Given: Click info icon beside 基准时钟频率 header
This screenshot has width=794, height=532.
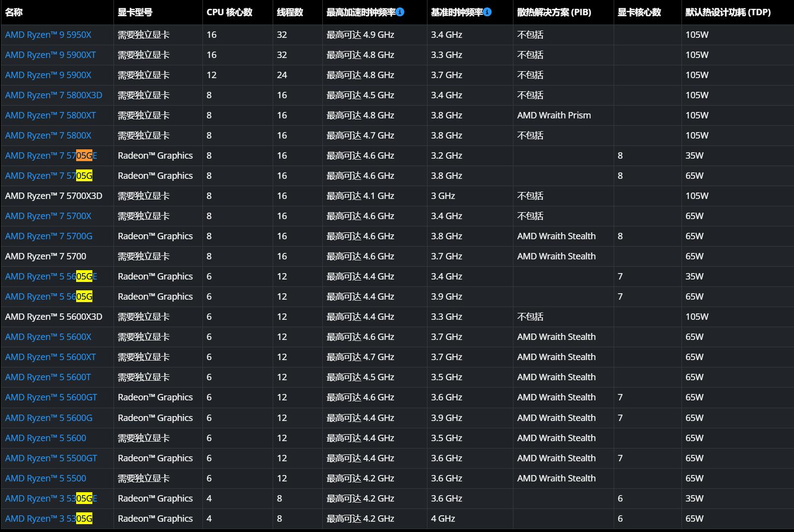Looking at the screenshot, I should [487, 12].
